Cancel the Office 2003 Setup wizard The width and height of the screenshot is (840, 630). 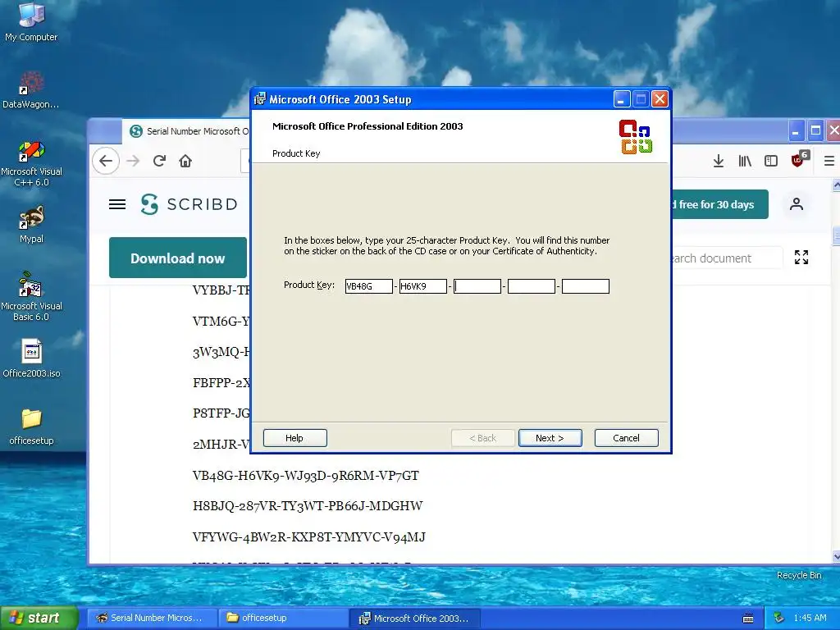pyautogui.click(x=626, y=438)
